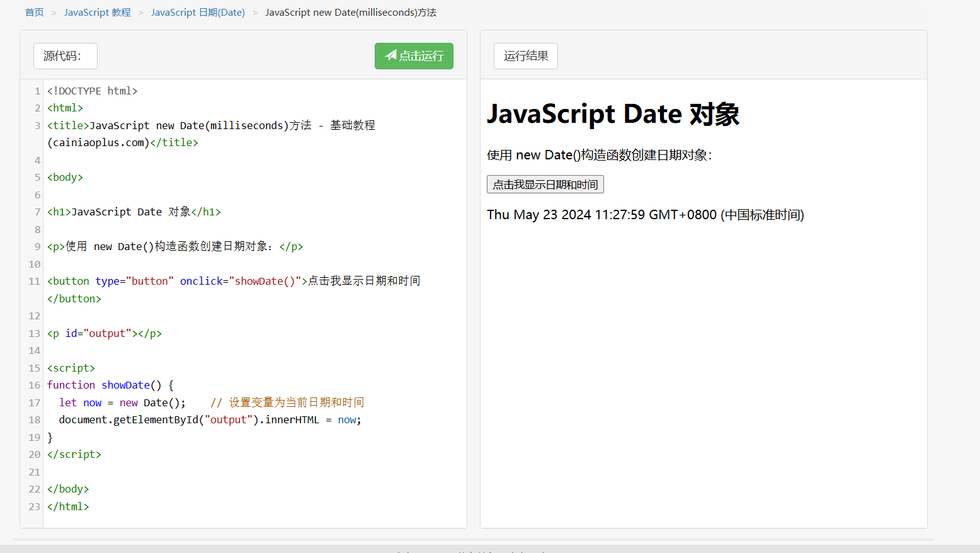Click line number 23 in the gutter
This screenshot has height=553, width=980.
tap(34, 506)
